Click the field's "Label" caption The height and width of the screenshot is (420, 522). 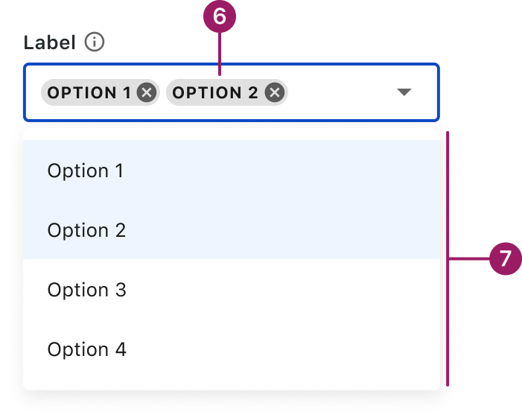point(50,42)
